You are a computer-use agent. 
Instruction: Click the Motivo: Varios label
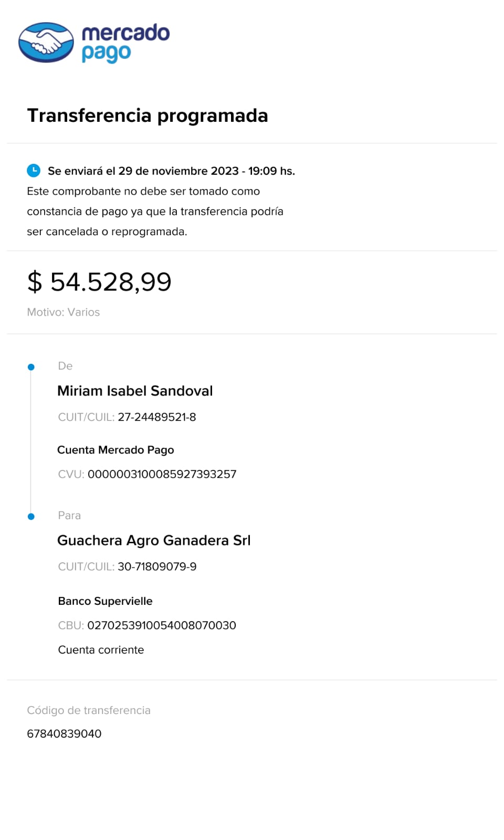[x=64, y=312]
